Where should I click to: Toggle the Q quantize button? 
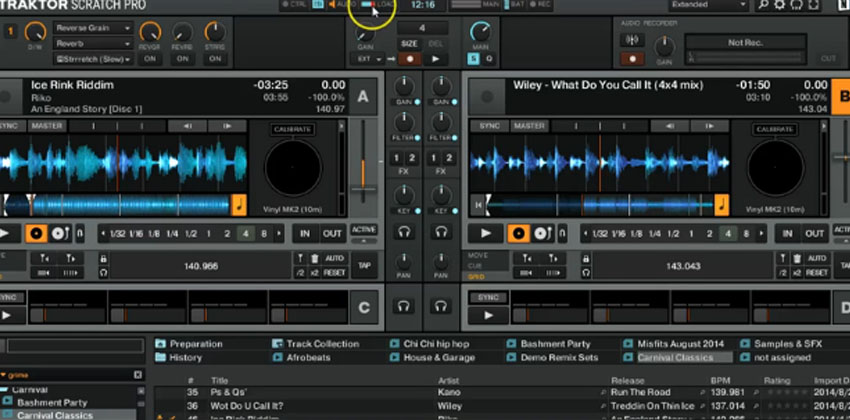[489, 59]
